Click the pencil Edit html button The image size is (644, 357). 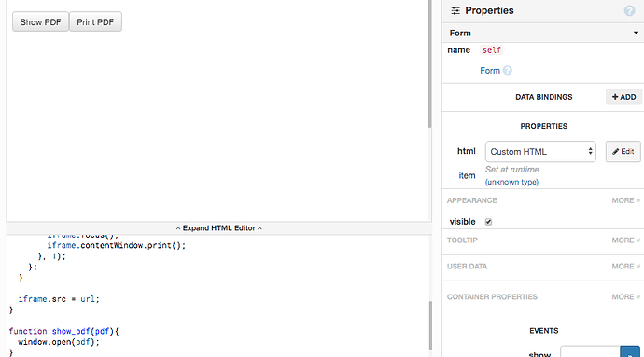tap(623, 151)
